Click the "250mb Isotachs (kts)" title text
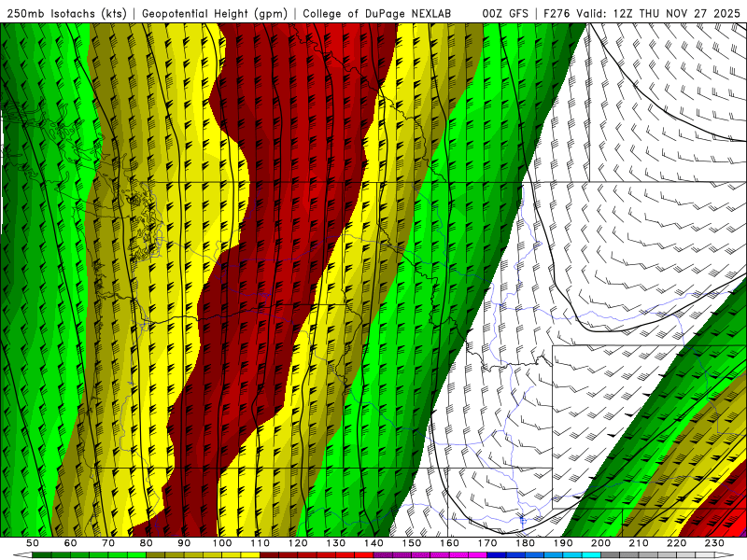 click(67, 14)
